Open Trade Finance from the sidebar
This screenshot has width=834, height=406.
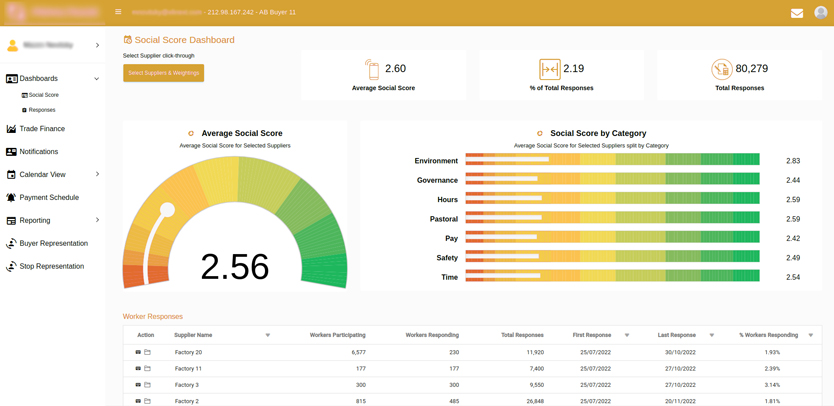[x=42, y=129]
